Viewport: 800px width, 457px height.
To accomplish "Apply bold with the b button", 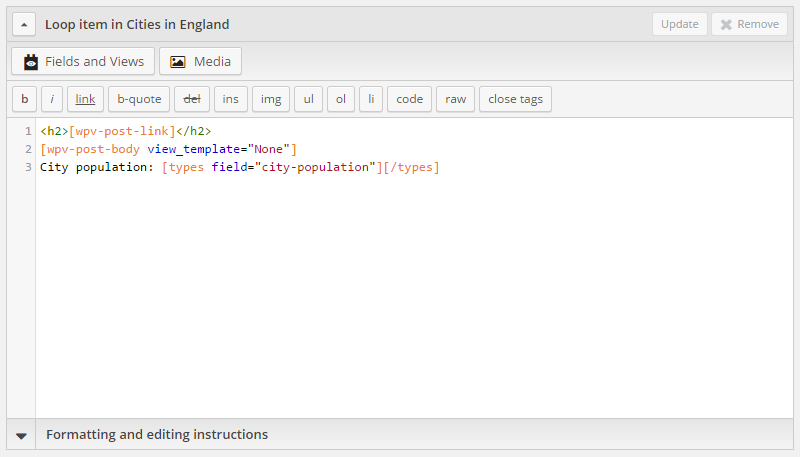I will [x=25, y=99].
